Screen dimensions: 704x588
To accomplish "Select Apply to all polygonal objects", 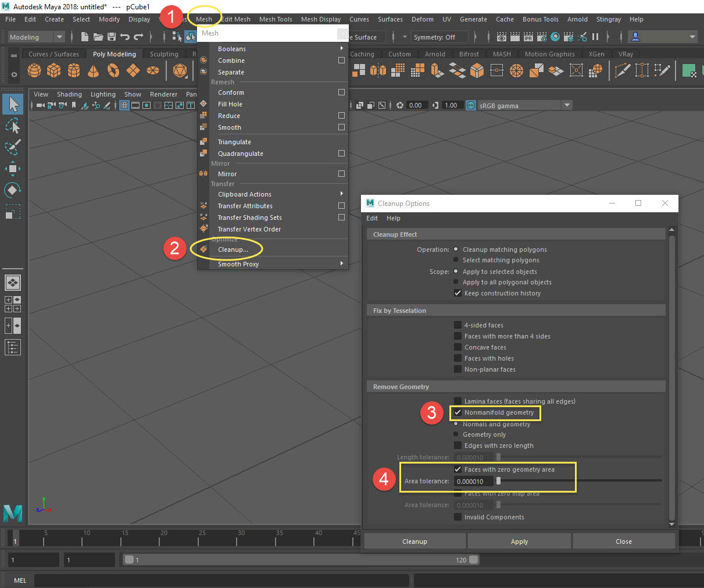I will point(456,282).
